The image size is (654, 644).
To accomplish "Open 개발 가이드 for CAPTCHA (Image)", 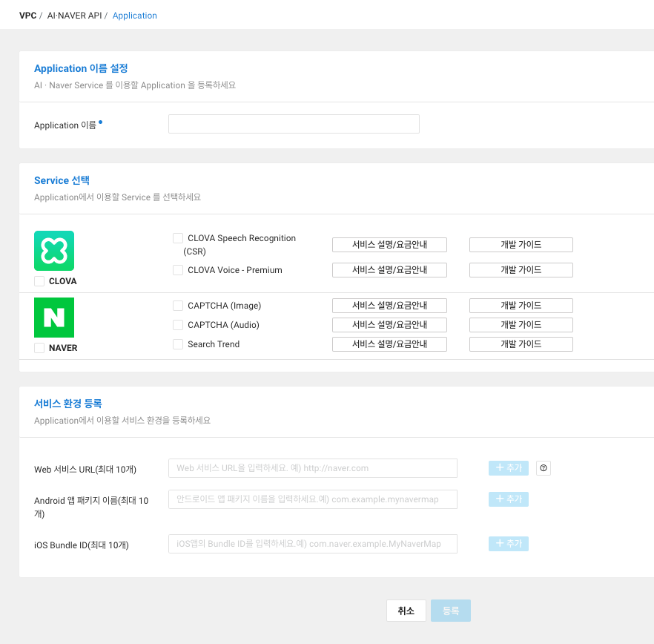I will click(521, 306).
